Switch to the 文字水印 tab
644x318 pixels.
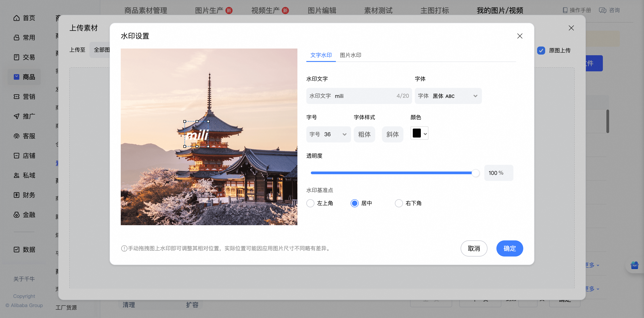(321, 55)
